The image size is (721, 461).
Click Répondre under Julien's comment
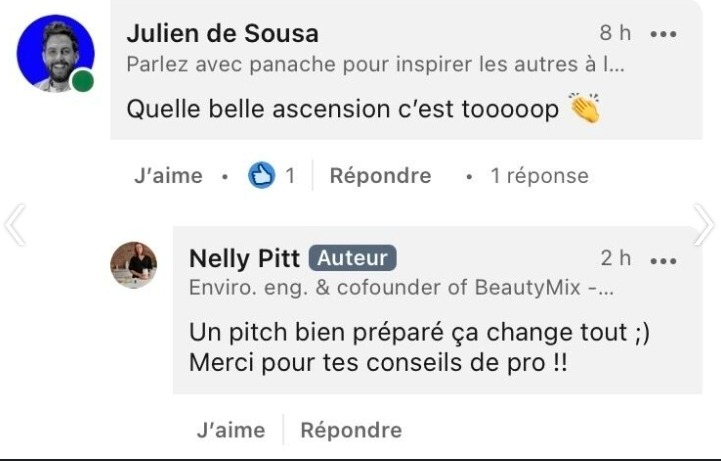[x=380, y=176]
